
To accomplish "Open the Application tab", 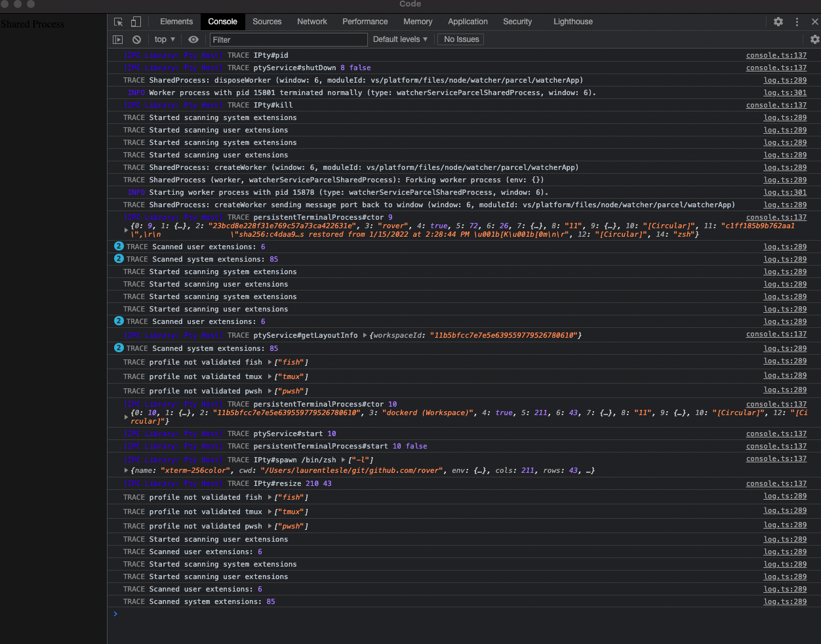I will pos(468,22).
